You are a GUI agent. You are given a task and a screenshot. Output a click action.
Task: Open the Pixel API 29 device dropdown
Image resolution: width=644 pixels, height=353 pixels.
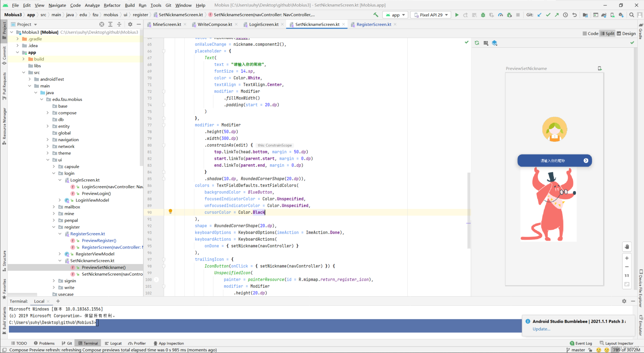pos(431,15)
